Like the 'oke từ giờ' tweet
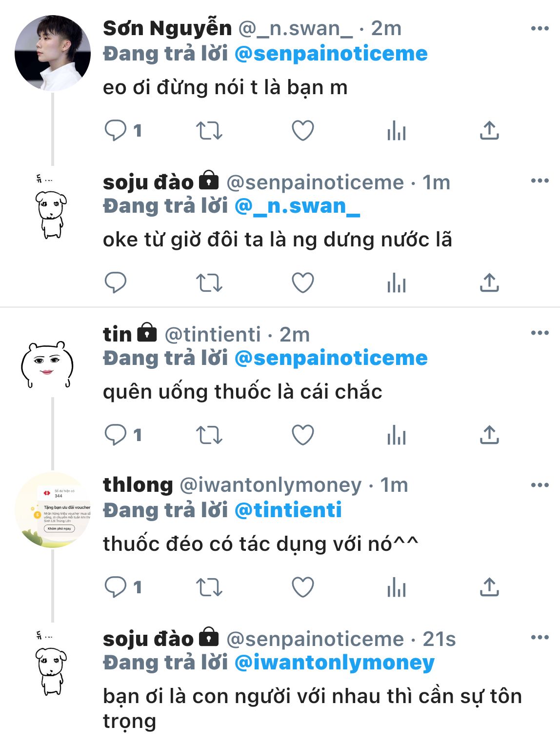Viewport: 560px width, 746px height. [x=302, y=283]
